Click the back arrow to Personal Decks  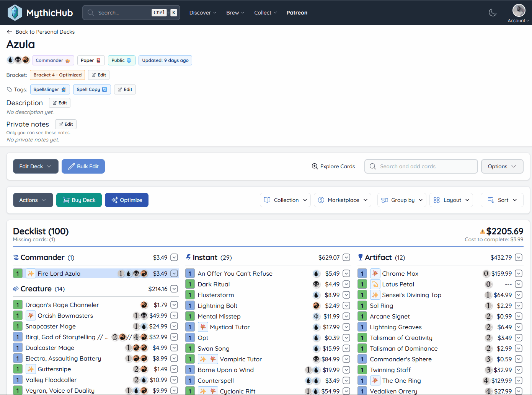10,32
